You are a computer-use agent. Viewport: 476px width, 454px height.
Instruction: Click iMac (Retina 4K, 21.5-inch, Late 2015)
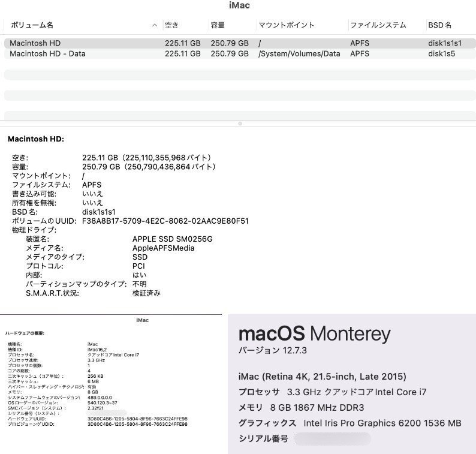point(323,377)
